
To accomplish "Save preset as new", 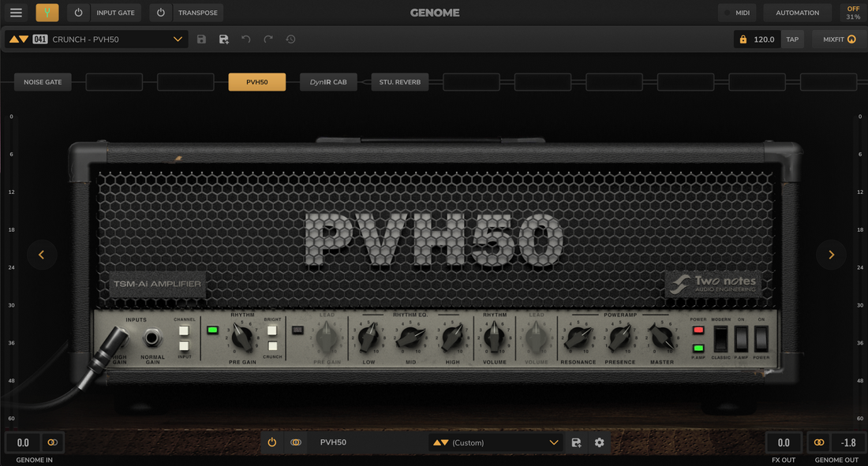I will pyautogui.click(x=223, y=39).
